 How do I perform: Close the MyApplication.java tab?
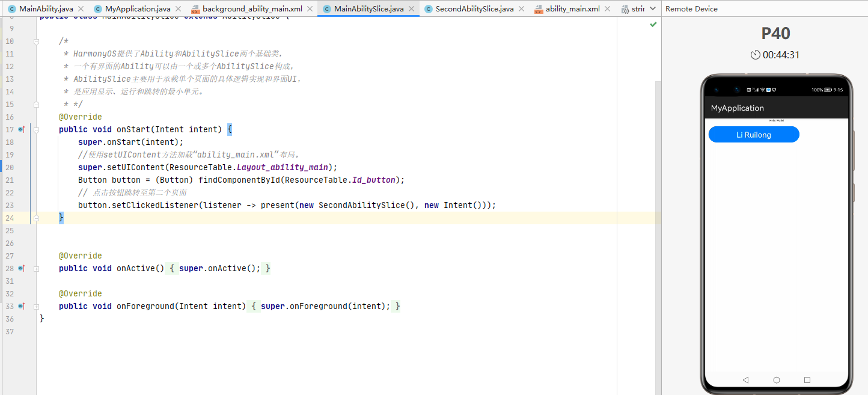pos(178,9)
